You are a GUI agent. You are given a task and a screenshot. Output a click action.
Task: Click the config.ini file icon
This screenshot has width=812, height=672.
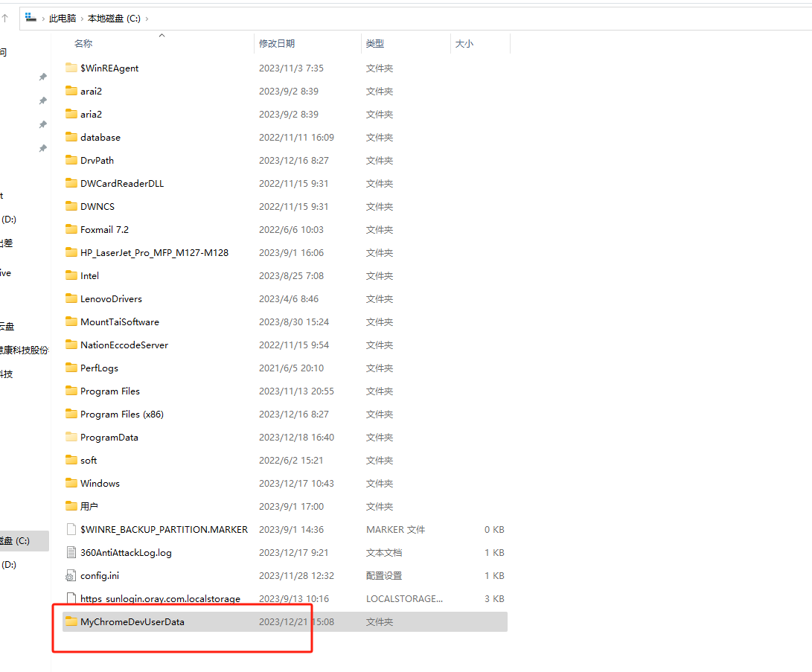click(71, 575)
